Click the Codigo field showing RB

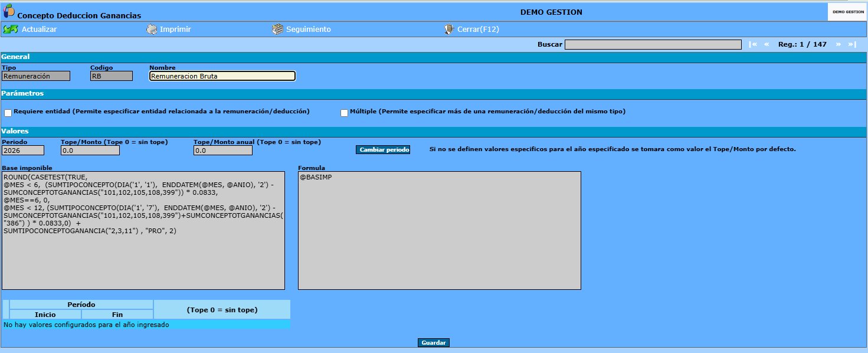coord(112,76)
